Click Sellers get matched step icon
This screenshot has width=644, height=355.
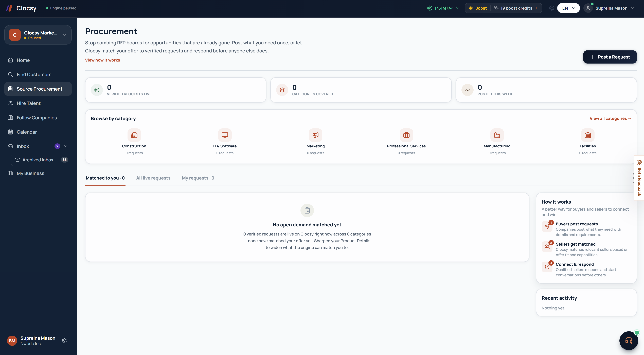coord(547,247)
